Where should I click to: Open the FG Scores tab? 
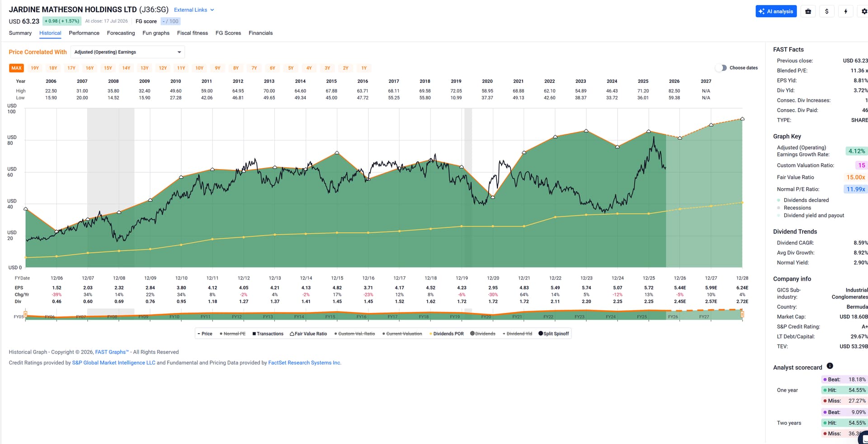[228, 33]
